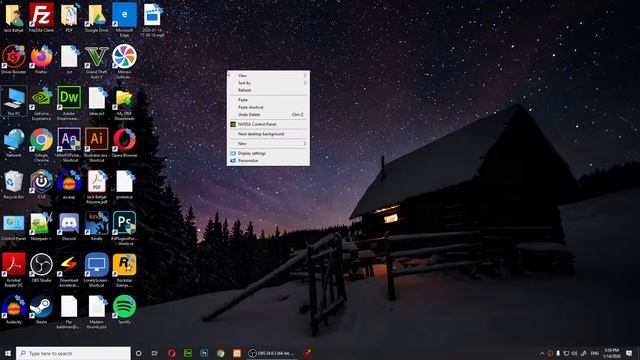Screen dimensions: 640x360
Task: Select the Steam desktop icon
Action: pos(41,309)
